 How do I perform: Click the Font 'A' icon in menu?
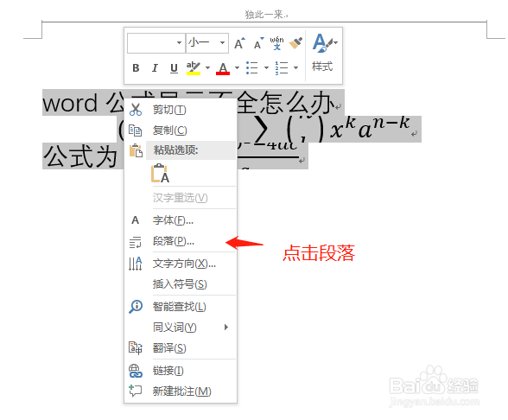[135, 220]
